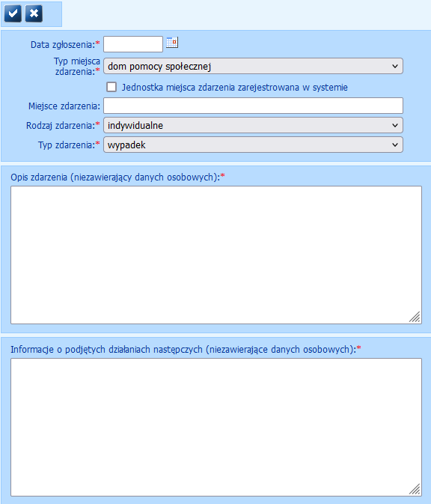The image size is (431, 504).
Task: Click inside the Informacje o podjętych działaniach text area
Action: 216,427
